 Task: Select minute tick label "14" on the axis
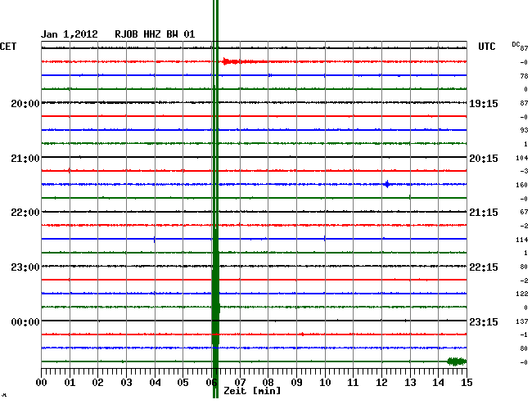(438, 383)
